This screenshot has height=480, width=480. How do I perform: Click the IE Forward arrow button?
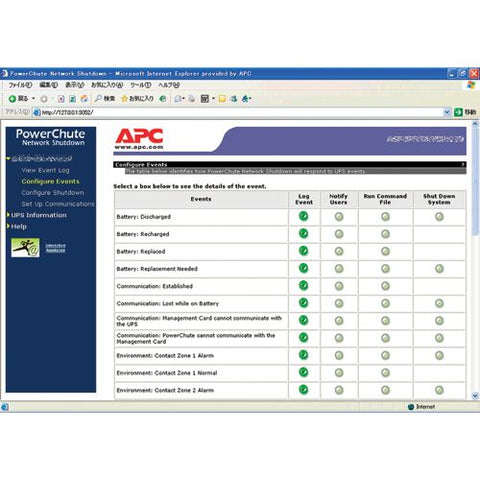click(x=44, y=99)
